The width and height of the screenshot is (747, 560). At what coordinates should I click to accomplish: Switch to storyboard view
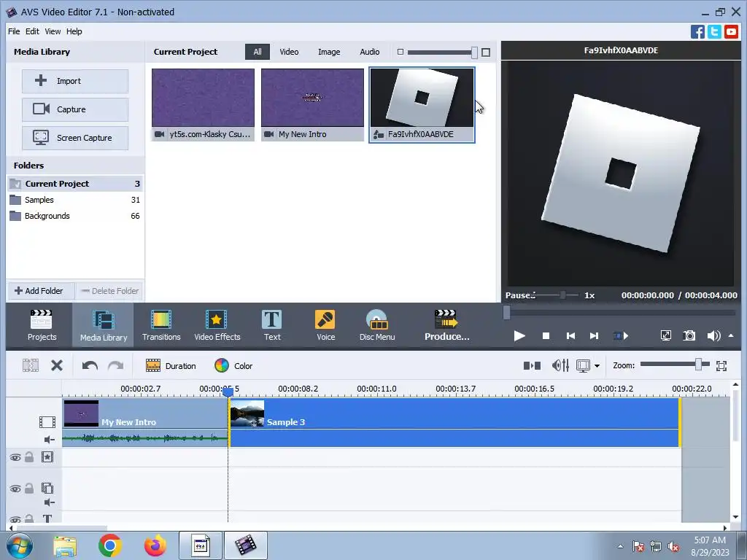tap(532, 366)
